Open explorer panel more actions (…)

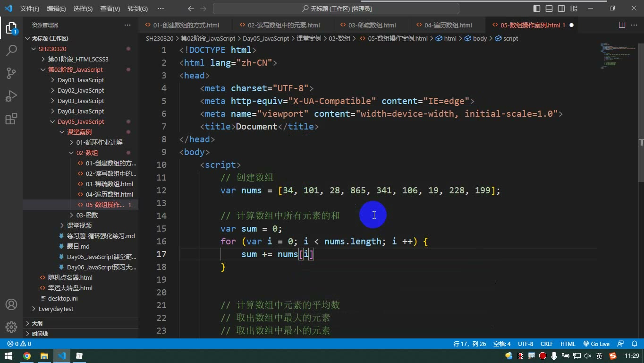[127, 25]
